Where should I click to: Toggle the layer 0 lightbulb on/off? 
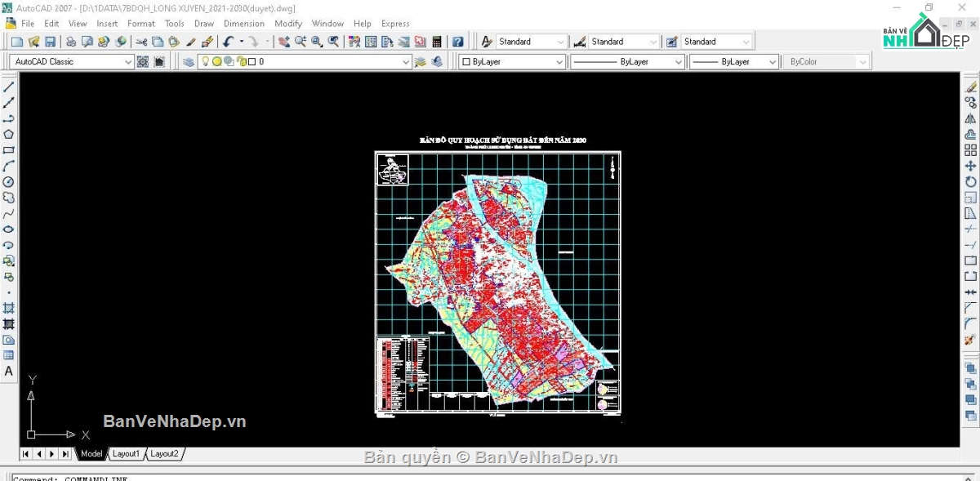(x=206, y=62)
